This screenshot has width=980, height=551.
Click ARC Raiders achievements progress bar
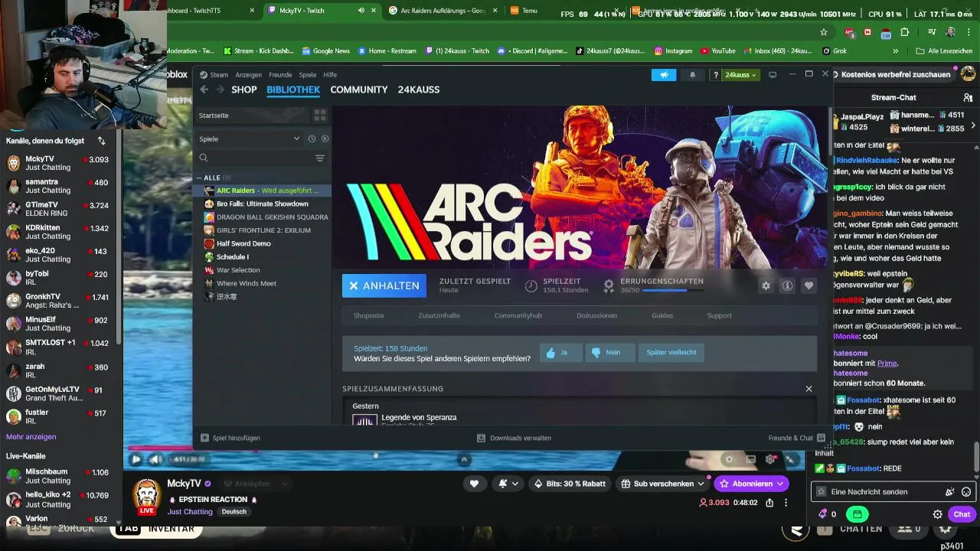(x=671, y=291)
